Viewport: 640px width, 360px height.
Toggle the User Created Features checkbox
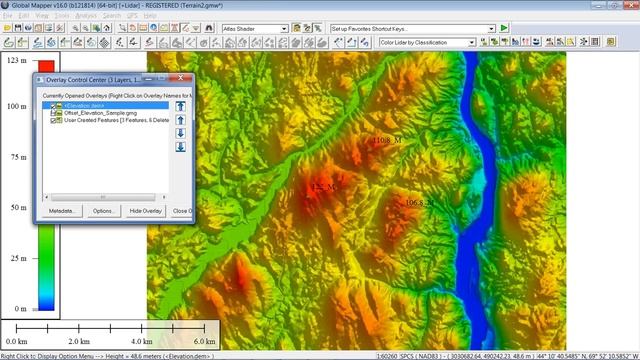(x=53, y=120)
